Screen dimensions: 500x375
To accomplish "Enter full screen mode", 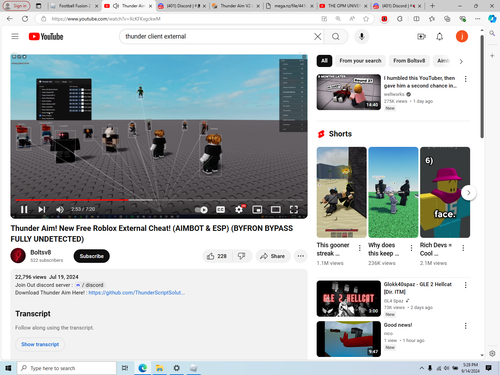I will coord(294,209).
